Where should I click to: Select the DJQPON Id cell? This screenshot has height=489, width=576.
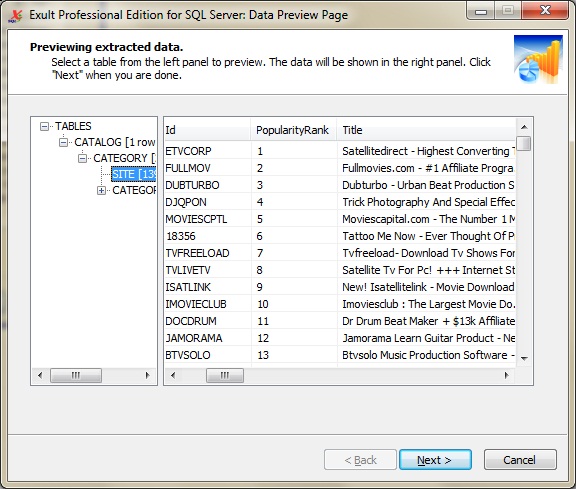point(208,202)
